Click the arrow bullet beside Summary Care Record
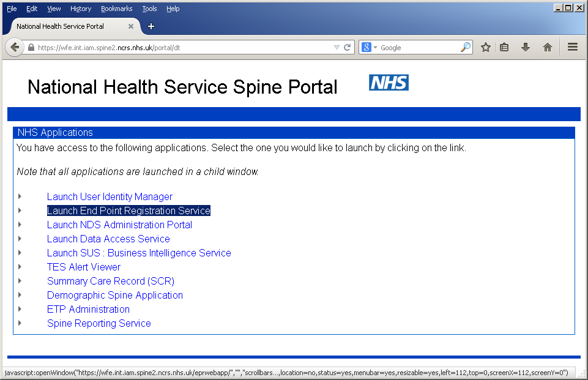 click(x=20, y=281)
